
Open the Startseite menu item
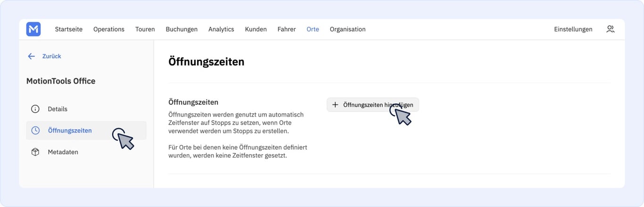pos(69,29)
